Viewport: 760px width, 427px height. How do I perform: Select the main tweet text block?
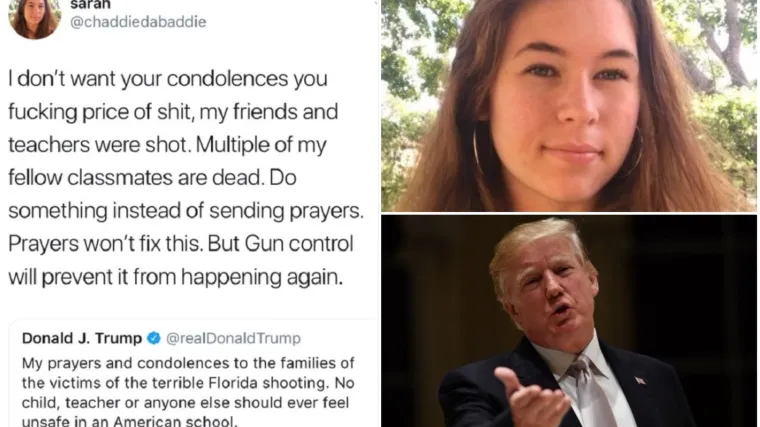[186, 177]
